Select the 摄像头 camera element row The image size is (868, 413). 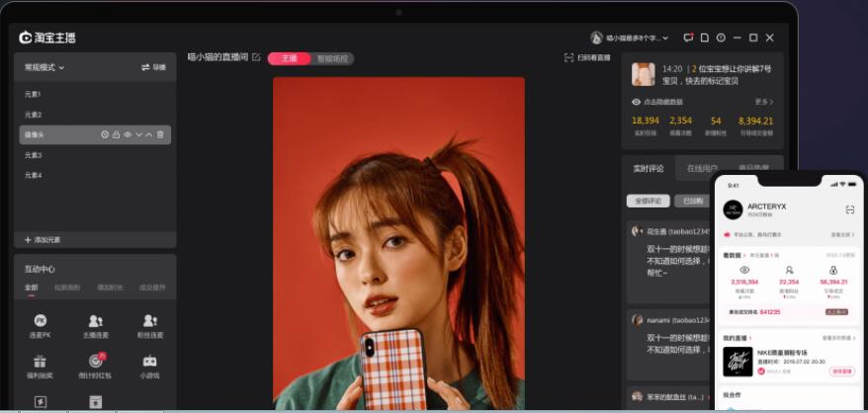[x=95, y=134]
